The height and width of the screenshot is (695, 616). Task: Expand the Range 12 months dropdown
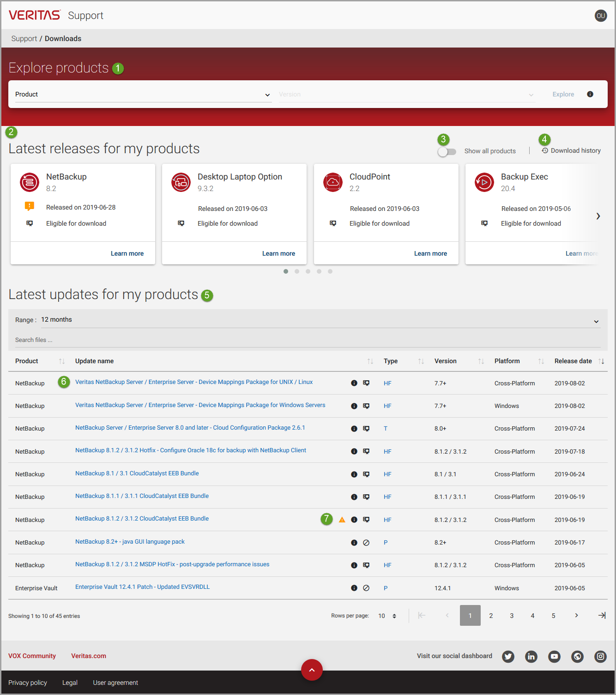(x=320, y=320)
